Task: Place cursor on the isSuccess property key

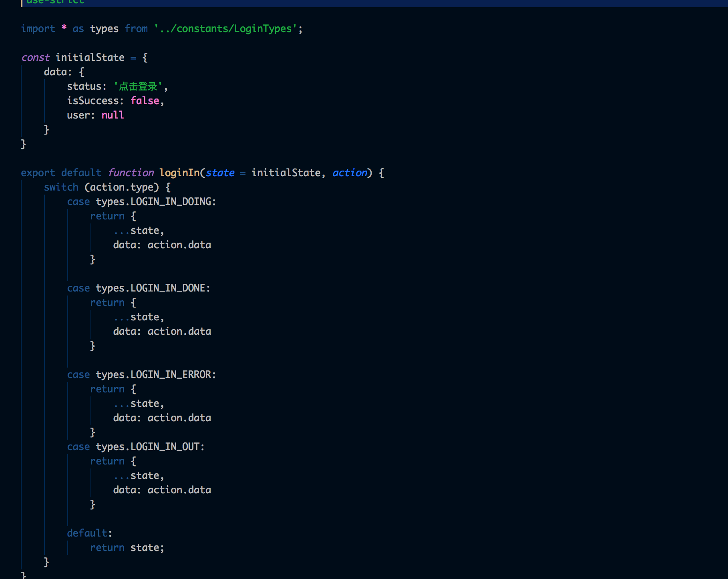Action: pyautogui.click(x=93, y=101)
